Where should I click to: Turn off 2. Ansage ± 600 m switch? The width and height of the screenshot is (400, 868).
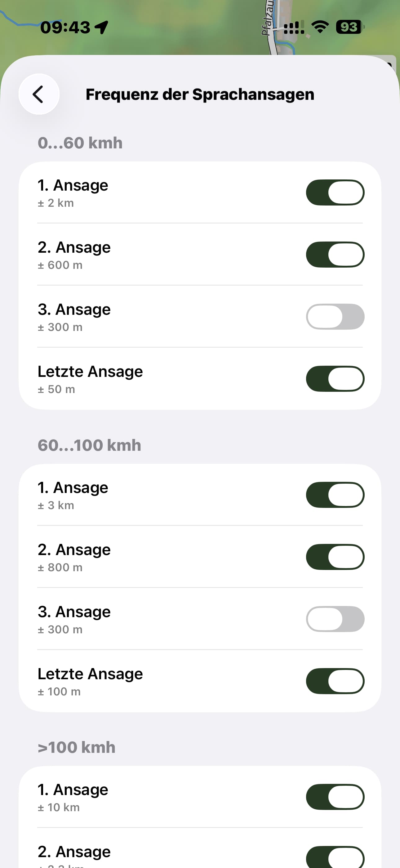tap(335, 254)
